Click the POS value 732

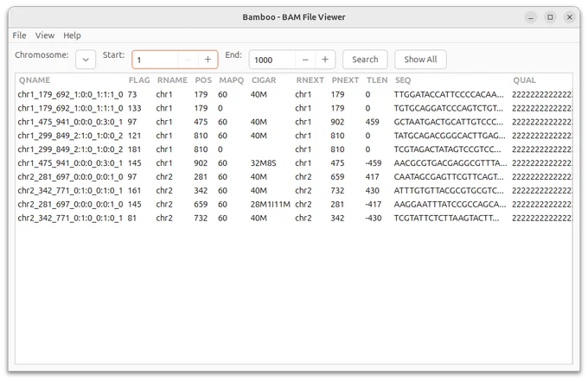click(x=201, y=218)
